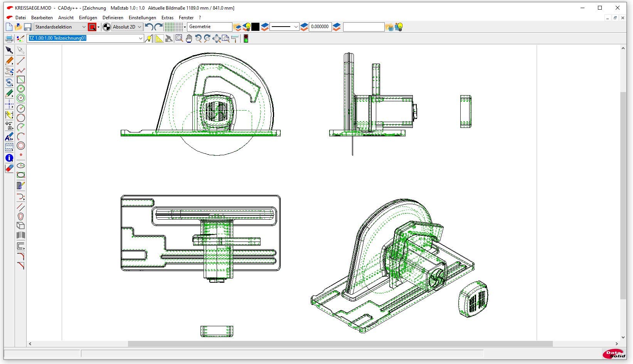Screen dimensions: 633x364
Task: Select the polyline tool
Action: (x=21, y=70)
